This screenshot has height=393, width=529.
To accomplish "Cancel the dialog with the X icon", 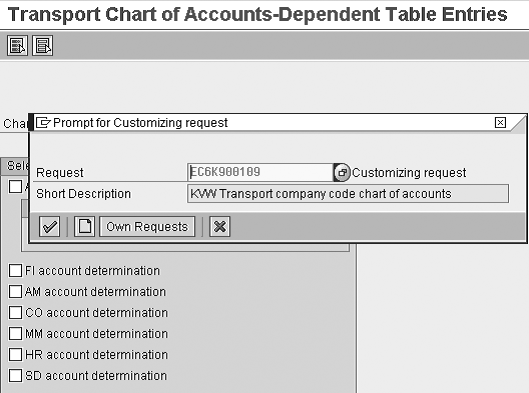I will pos(220,226).
